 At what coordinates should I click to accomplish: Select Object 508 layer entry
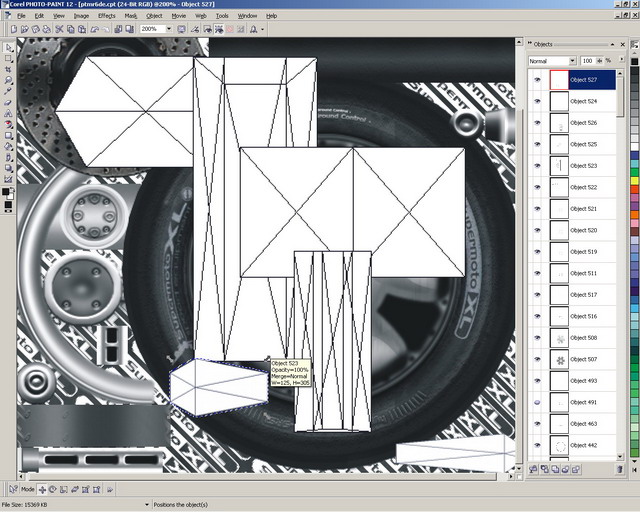(584, 338)
